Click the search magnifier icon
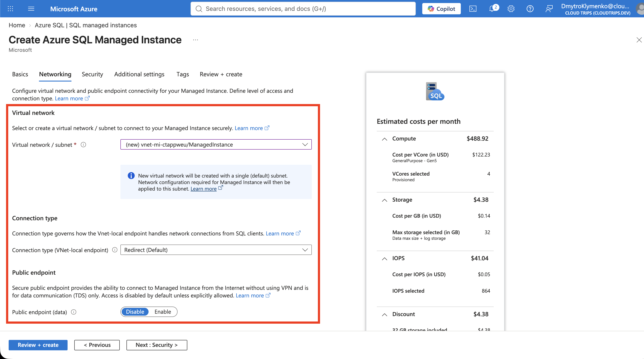 (x=199, y=9)
